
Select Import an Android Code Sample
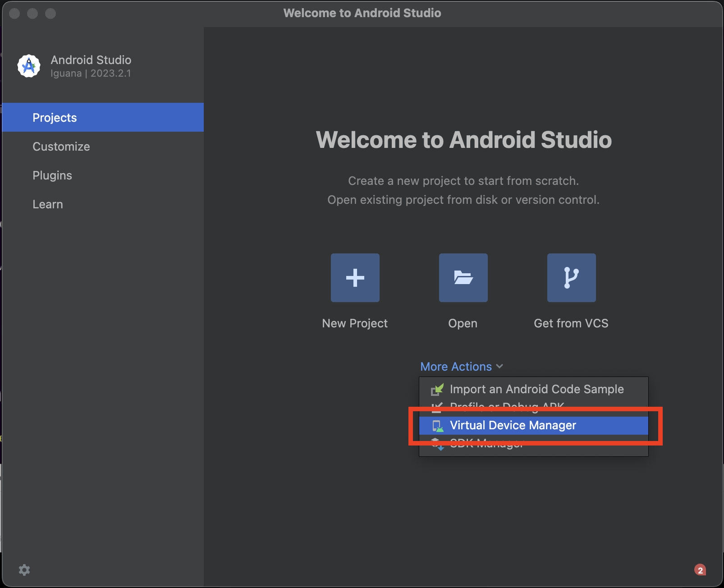537,389
